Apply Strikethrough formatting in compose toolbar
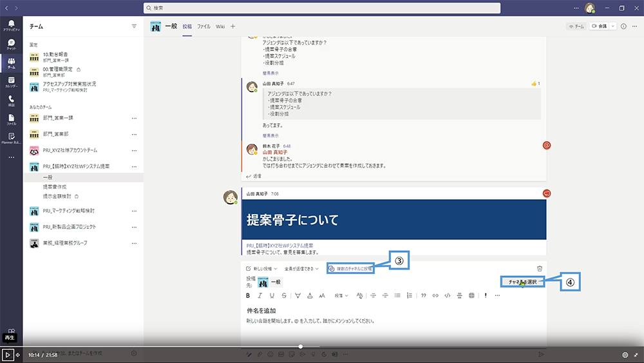The width and height of the screenshot is (644, 363). point(284,295)
